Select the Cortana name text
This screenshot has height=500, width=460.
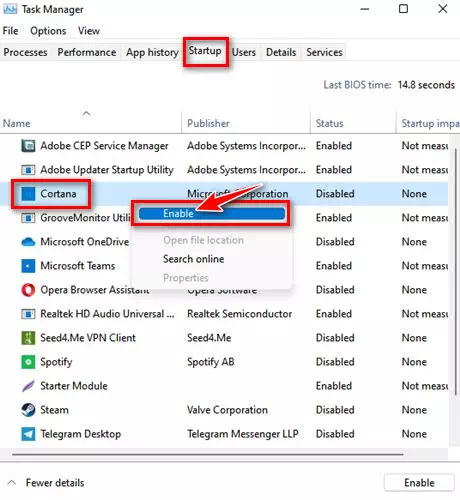[58, 194]
